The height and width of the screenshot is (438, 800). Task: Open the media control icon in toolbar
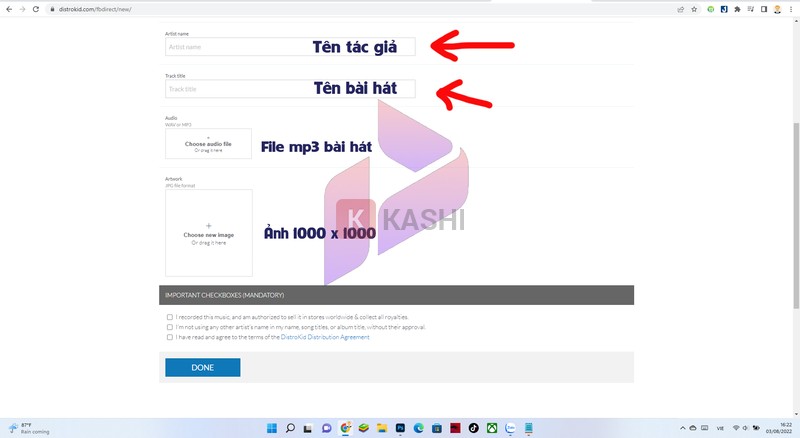(x=751, y=9)
